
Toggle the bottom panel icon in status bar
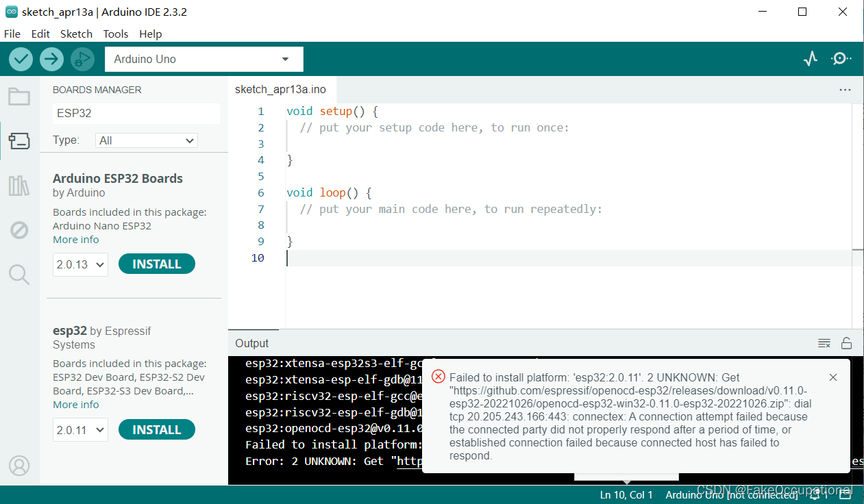[846, 494]
